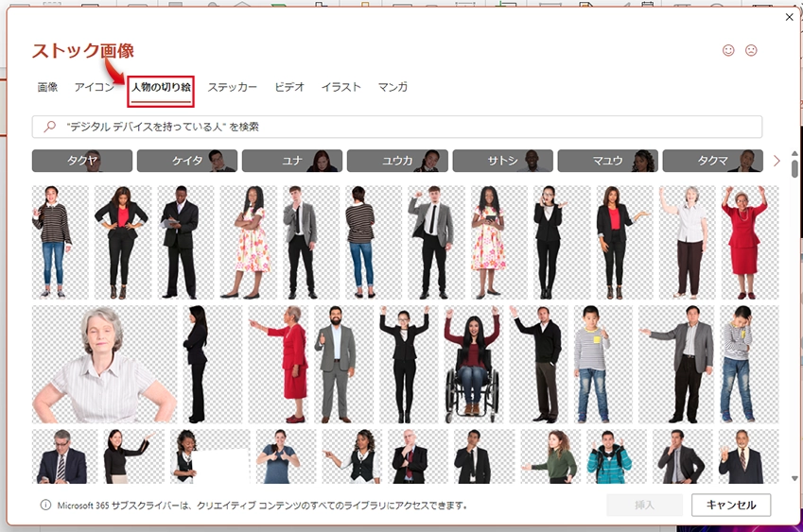Viewport: 803px width, 532px height.
Task: Select elderly woman in white blouse arm raised
Action: click(688, 242)
